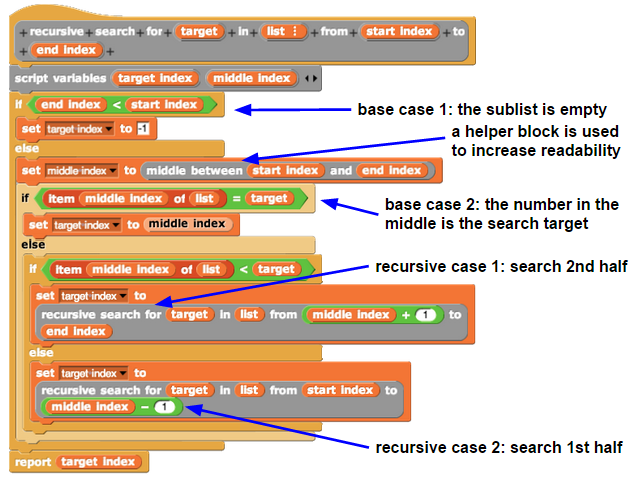
Task: Click the plus sign before 'from' in header
Action: [x=314, y=33]
